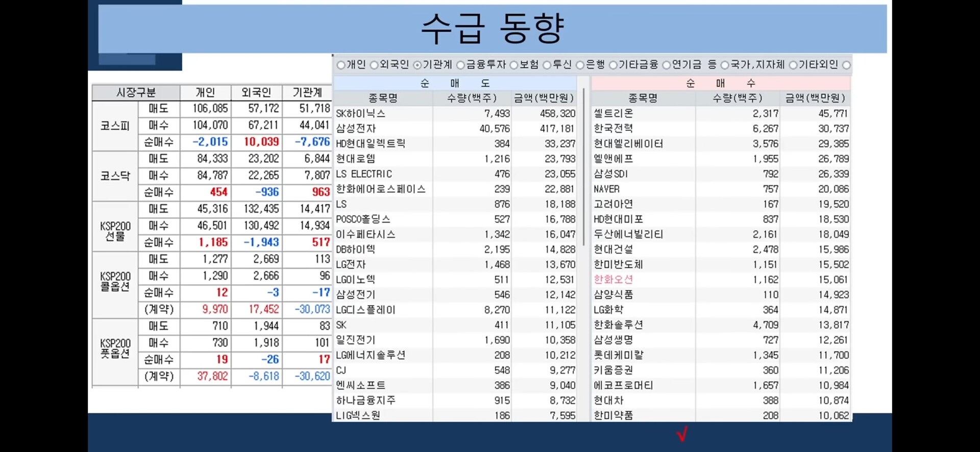The height and width of the screenshot is (452, 980).
Task: Sort by 금액(백만원) in the 순매도 table
Action: (544, 98)
